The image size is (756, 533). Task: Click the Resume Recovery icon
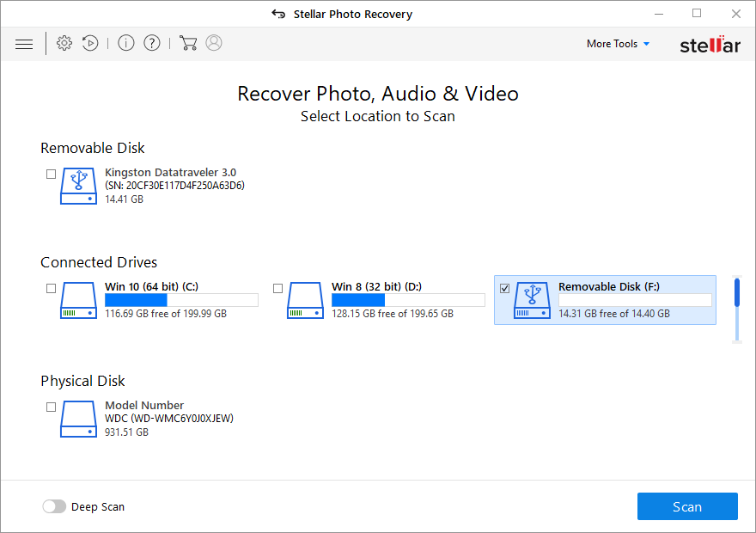coord(90,43)
